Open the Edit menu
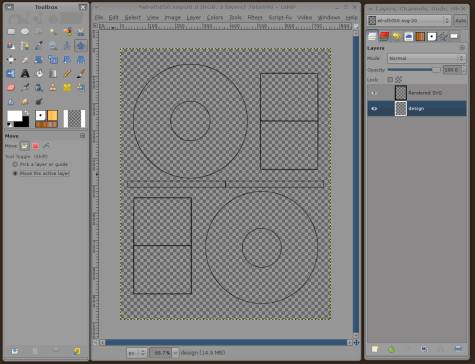475x364 pixels. point(114,18)
